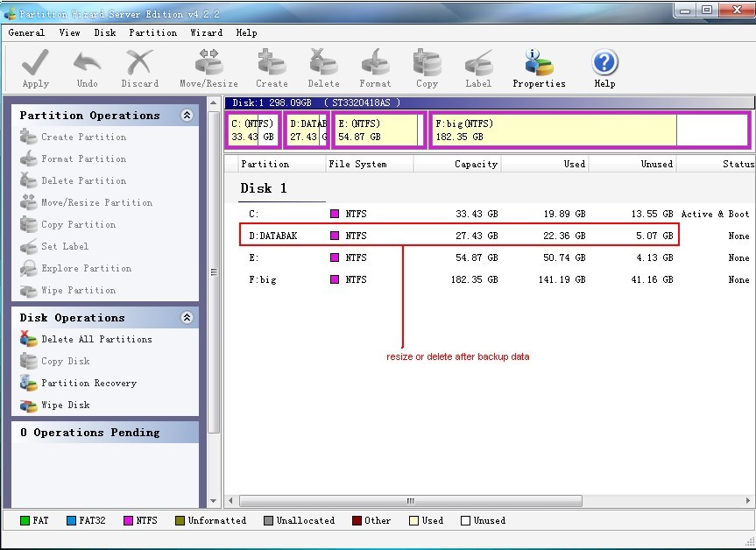Sort by the Capacity column header
Image resolution: width=756 pixels, height=550 pixels.
tap(457, 164)
